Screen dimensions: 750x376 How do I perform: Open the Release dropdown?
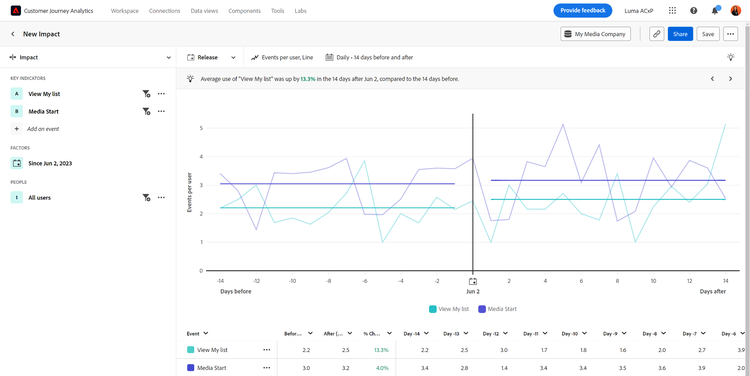pyautogui.click(x=212, y=57)
